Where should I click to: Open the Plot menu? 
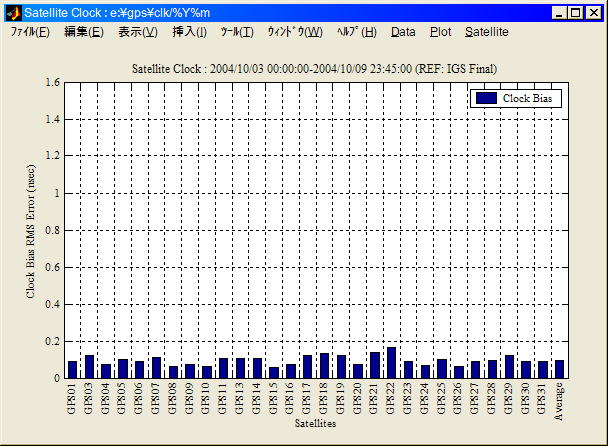[440, 32]
